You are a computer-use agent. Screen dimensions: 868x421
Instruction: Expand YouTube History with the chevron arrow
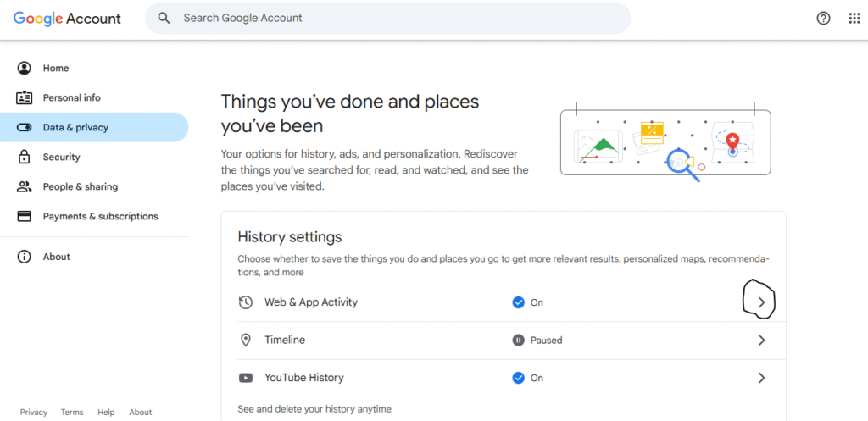[x=762, y=378]
